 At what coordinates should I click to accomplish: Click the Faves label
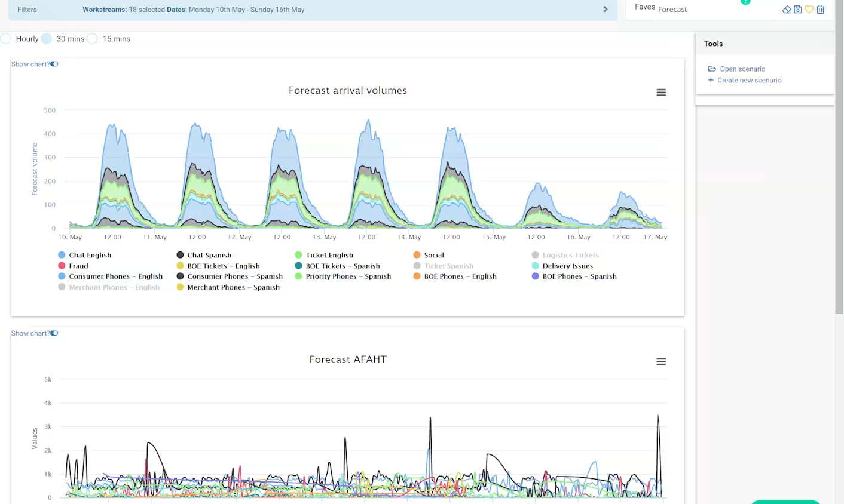coord(645,7)
